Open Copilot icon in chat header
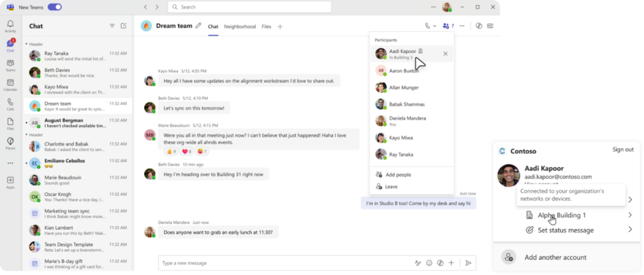The image size is (644, 275). (x=479, y=26)
